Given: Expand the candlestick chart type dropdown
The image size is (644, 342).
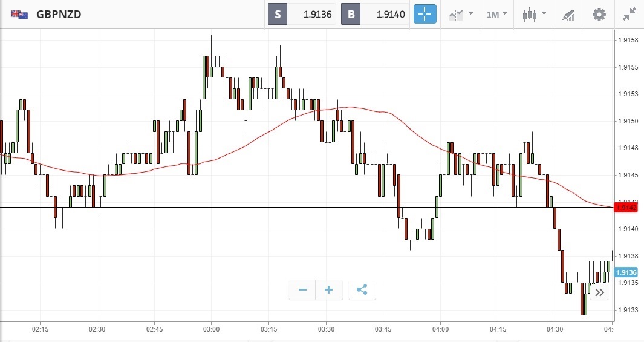Looking at the screenshot, I should click(x=535, y=14).
